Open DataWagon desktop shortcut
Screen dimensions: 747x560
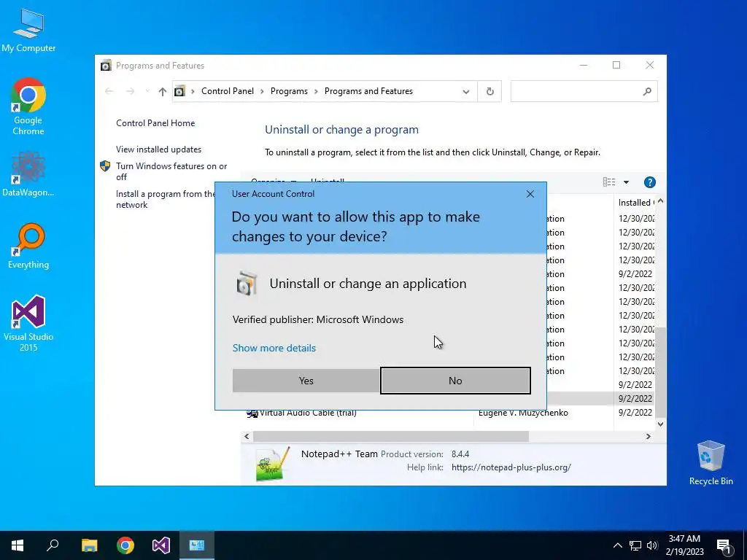point(28,174)
